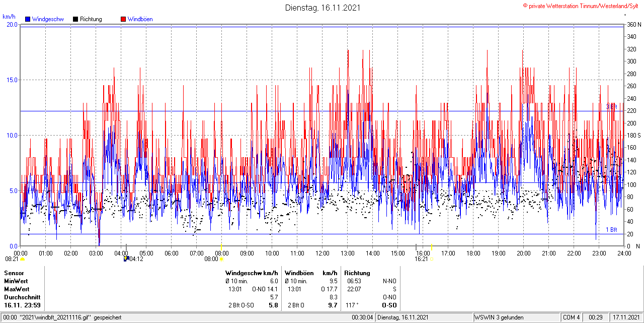Click the 00:30:04 status bar time
The image size is (644, 323).
point(363,317)
